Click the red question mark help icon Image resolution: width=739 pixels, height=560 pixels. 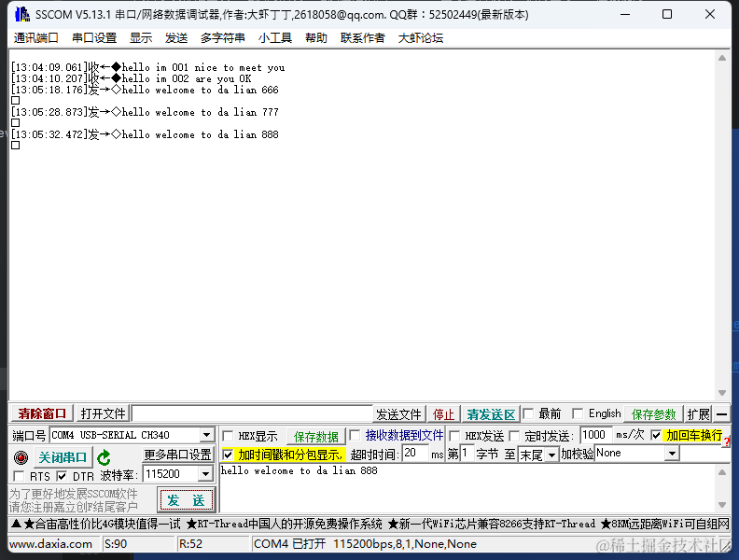tap(727, 441)
